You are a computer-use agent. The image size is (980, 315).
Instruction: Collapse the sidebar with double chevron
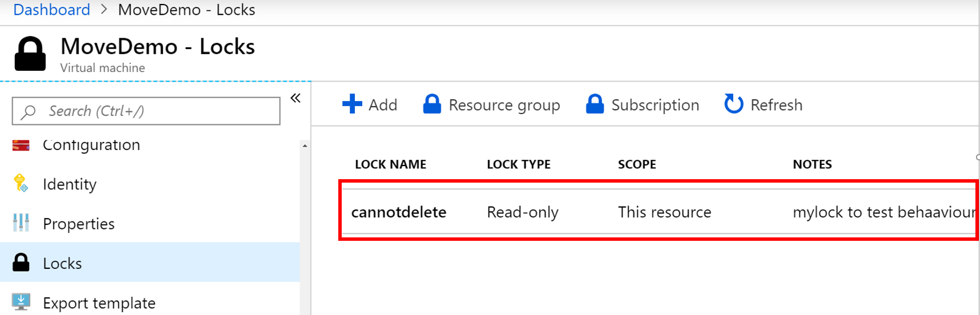coord(295,98)
